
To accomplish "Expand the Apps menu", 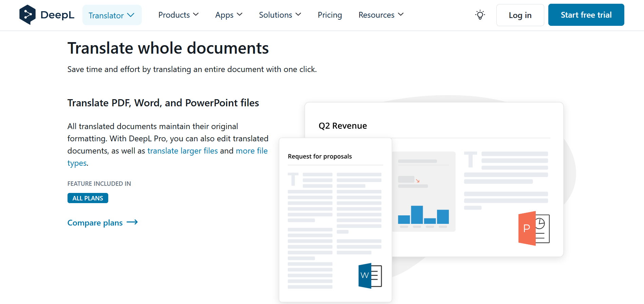I will pyautogui.click(x=229, y=15).
